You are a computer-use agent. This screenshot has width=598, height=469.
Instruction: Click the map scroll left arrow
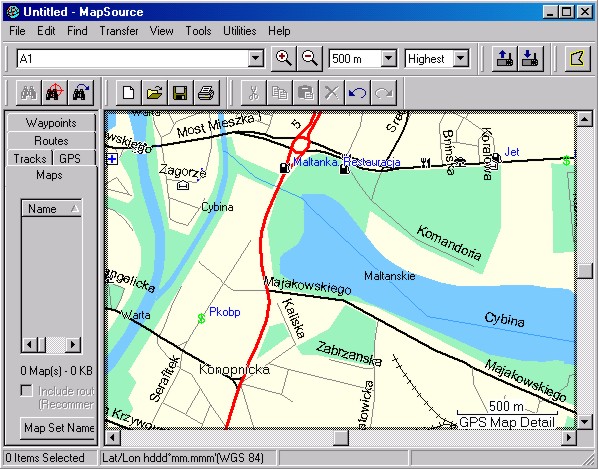(x=113, y=437)
